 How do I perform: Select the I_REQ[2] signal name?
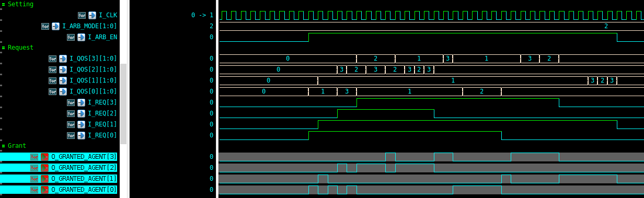point(102,113)
